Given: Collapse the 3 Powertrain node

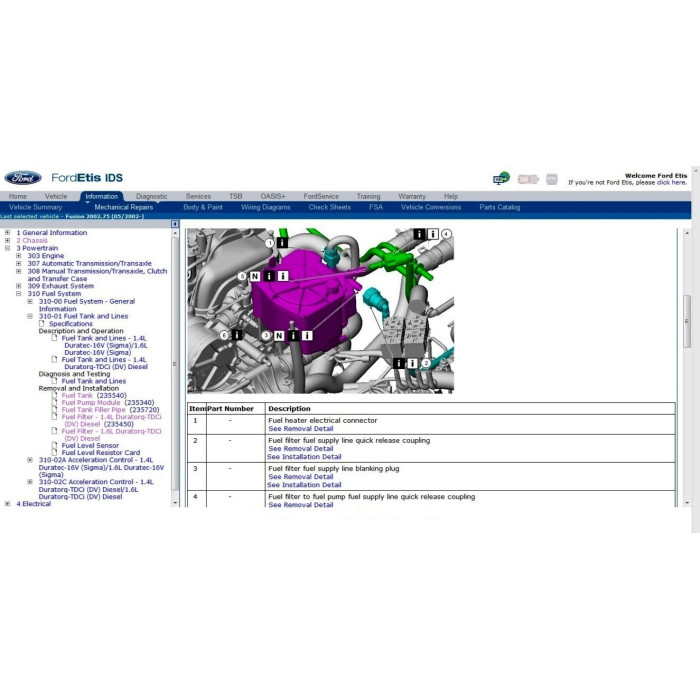Looking at the screenshot, I should point(7,248).
